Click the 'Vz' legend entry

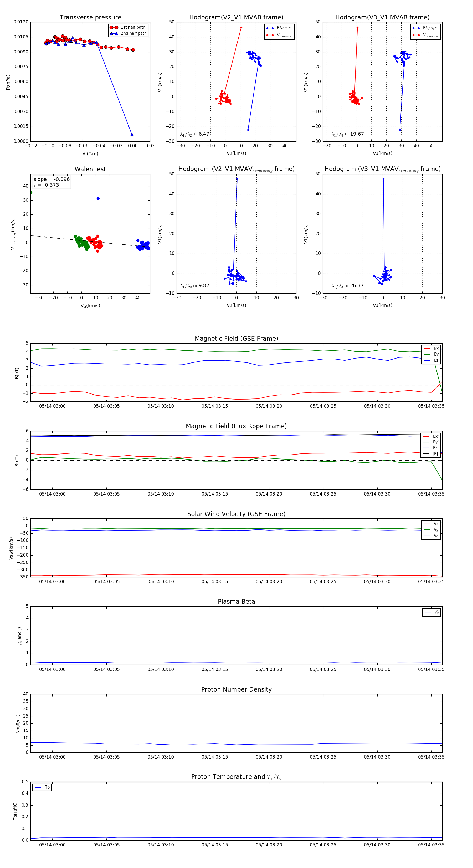(431, 536)
